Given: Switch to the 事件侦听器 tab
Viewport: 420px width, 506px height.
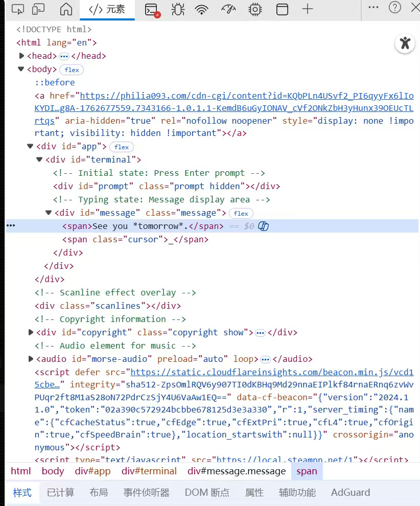Looking at the screenshot, I should pos(146,492).
